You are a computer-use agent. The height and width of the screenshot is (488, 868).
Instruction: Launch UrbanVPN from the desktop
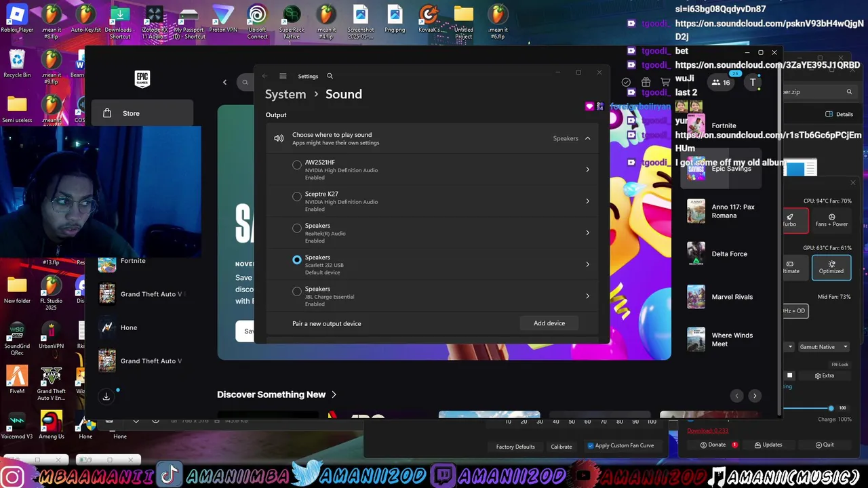click(51, 335)
